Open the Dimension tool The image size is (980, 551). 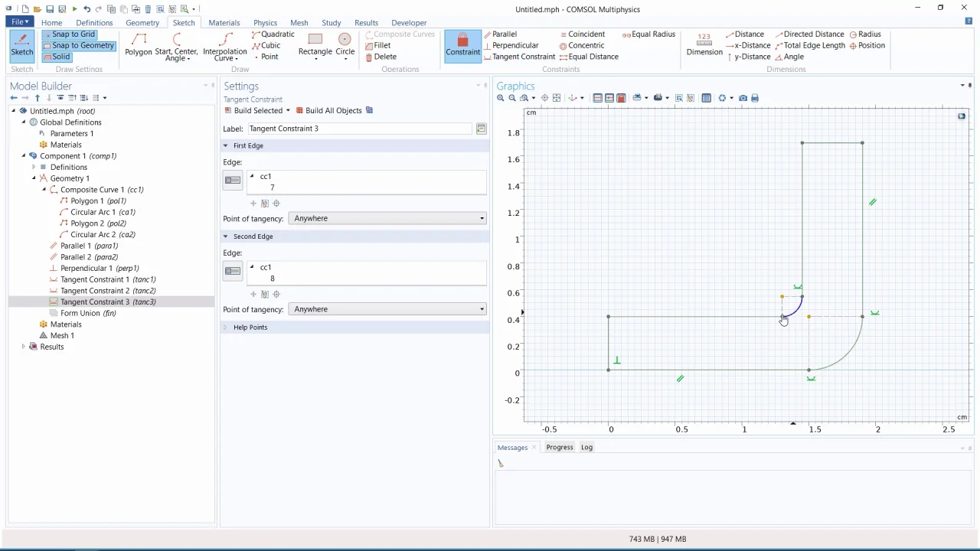point(704,44)
